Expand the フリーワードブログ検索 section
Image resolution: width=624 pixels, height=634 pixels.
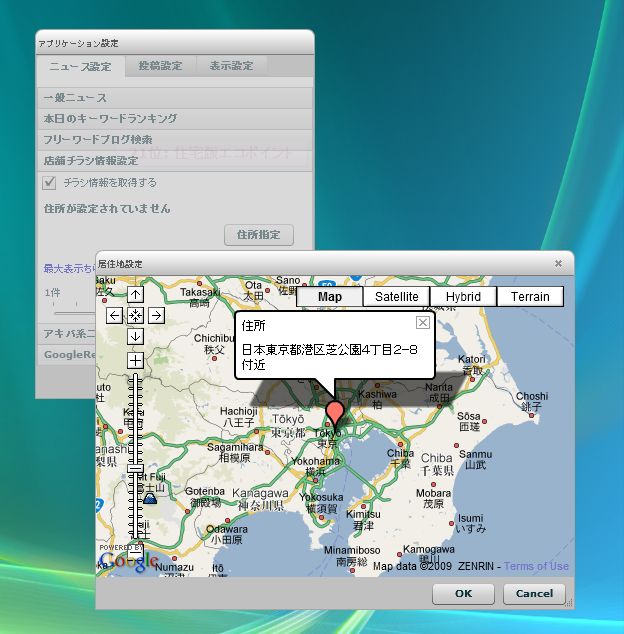point(175,140)
